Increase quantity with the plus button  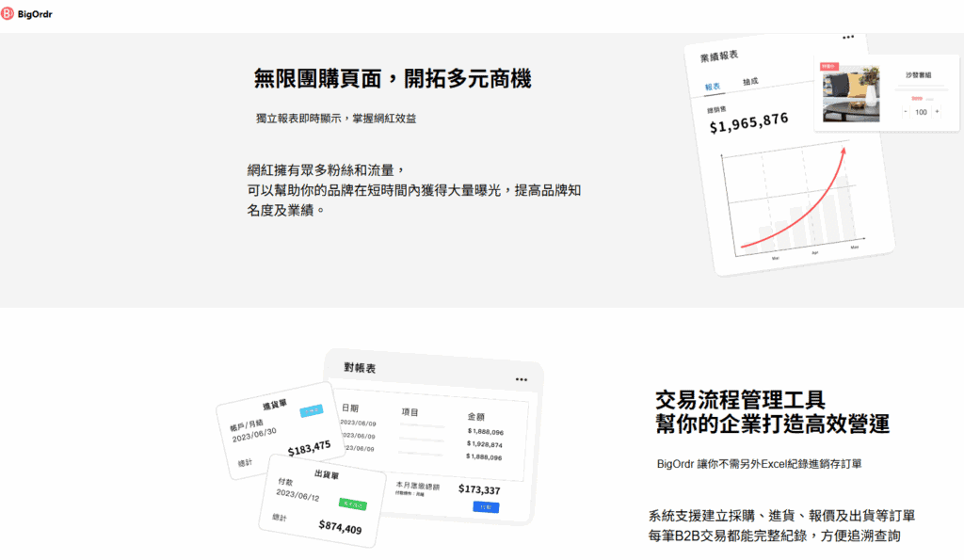pyautogui.click(x=936, y=112)
